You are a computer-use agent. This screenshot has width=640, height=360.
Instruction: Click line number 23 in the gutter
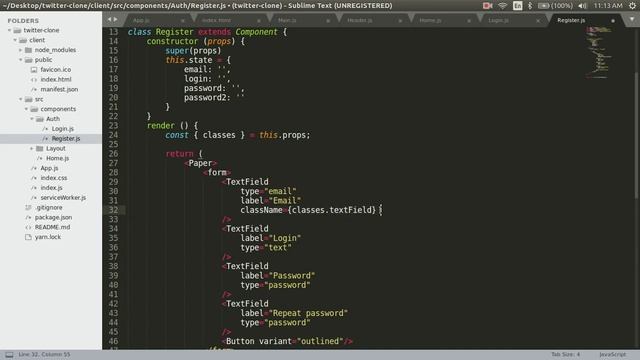113,125
